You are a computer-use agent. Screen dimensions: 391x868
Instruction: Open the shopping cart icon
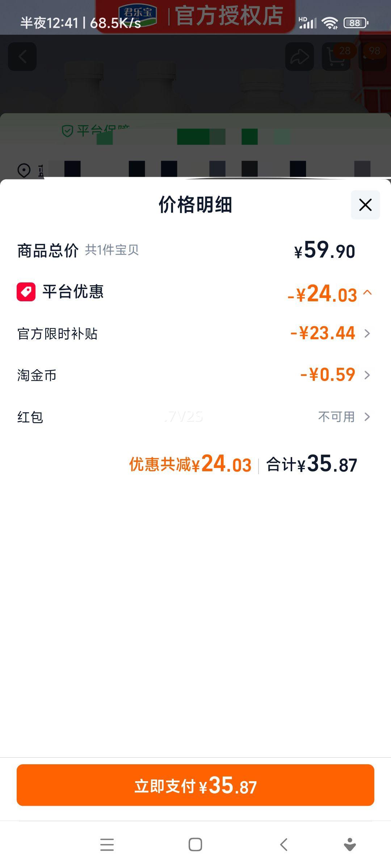point(336,57)
